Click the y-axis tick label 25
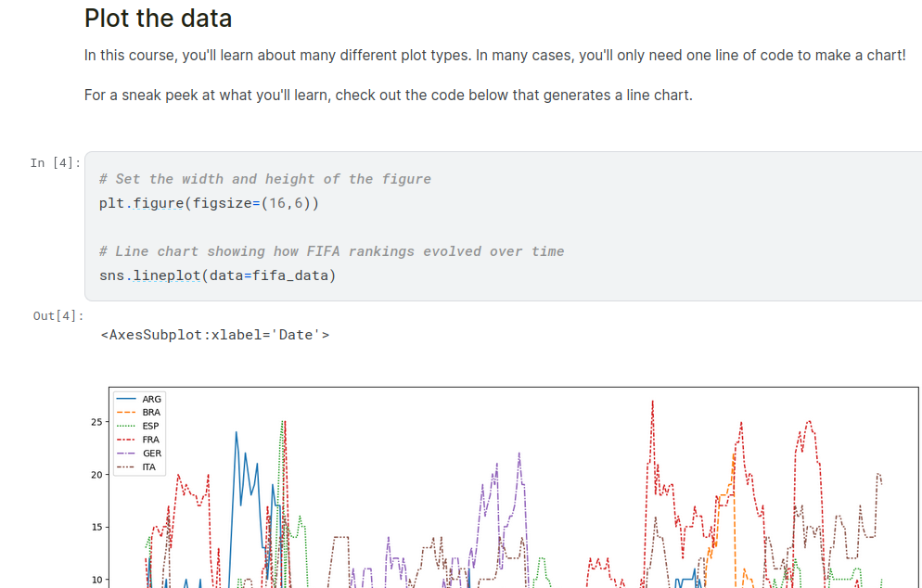The height and width of the screenshot is (588, 922). point(96,423)
